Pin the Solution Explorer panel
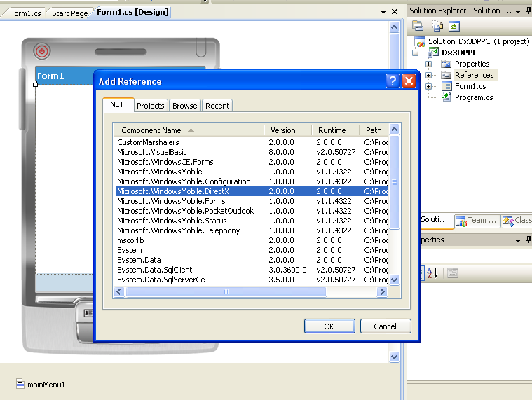 point(528,11)
